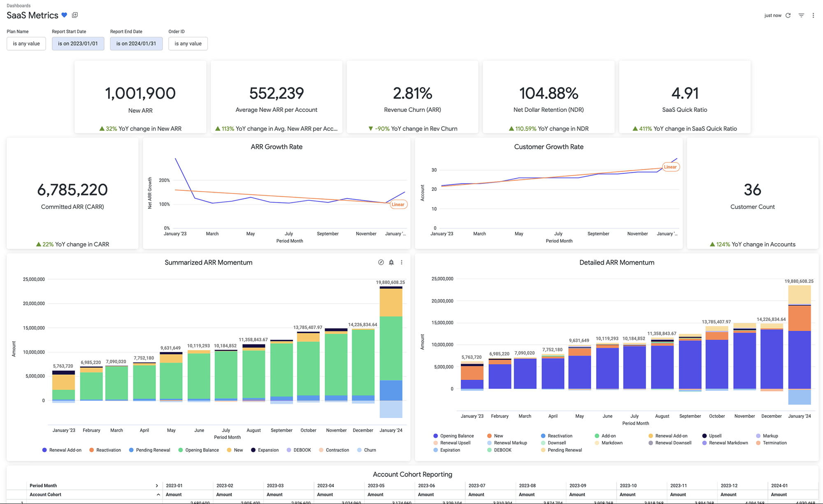The height and width of the screenshot is (504, 823).
Task: Click the Renewal Add-on legend color swatch
Action: tap(44, 450)
